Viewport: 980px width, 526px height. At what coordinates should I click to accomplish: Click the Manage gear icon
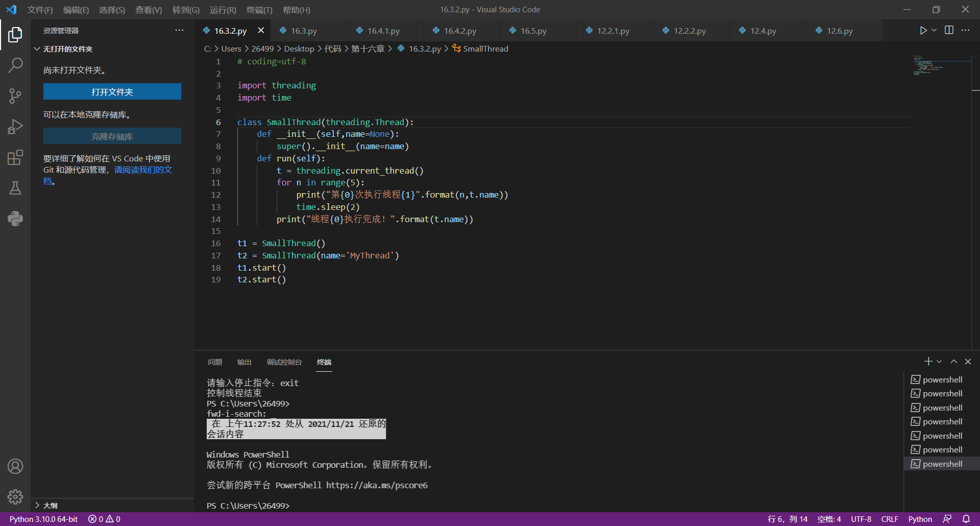pyautogui.click(x=15, y=496)
